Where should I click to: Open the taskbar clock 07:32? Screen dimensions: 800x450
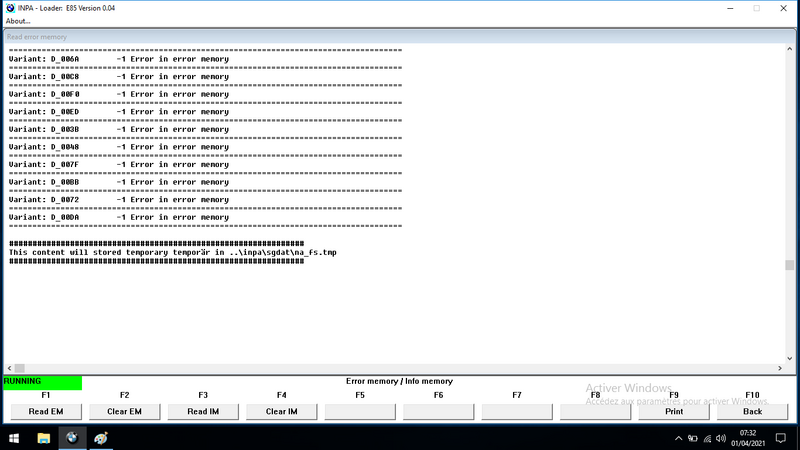(x=748, y=438)
